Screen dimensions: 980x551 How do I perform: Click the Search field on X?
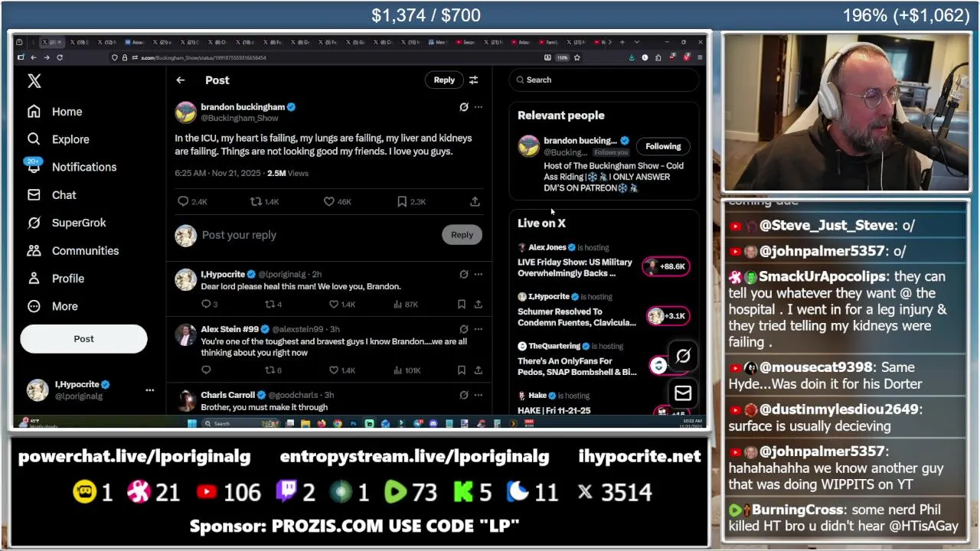coord(604,80)
